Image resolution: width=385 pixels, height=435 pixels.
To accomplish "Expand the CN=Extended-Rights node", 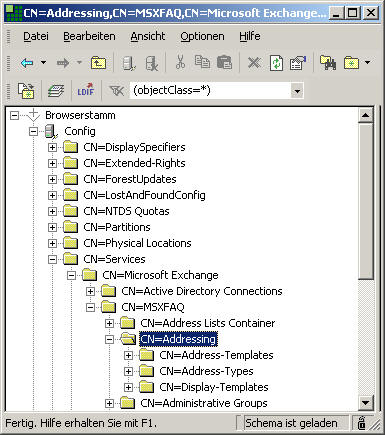I will pos(52,163).
